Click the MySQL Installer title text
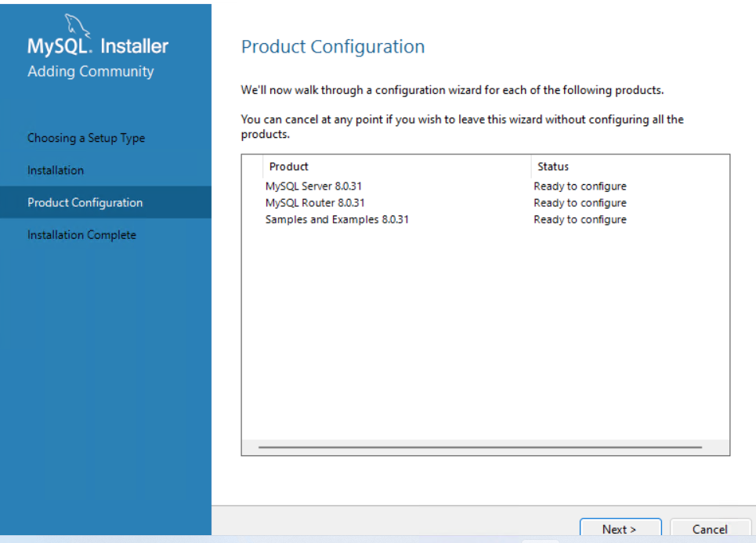Screen dimensions: 756x543 tap(98, 47)
